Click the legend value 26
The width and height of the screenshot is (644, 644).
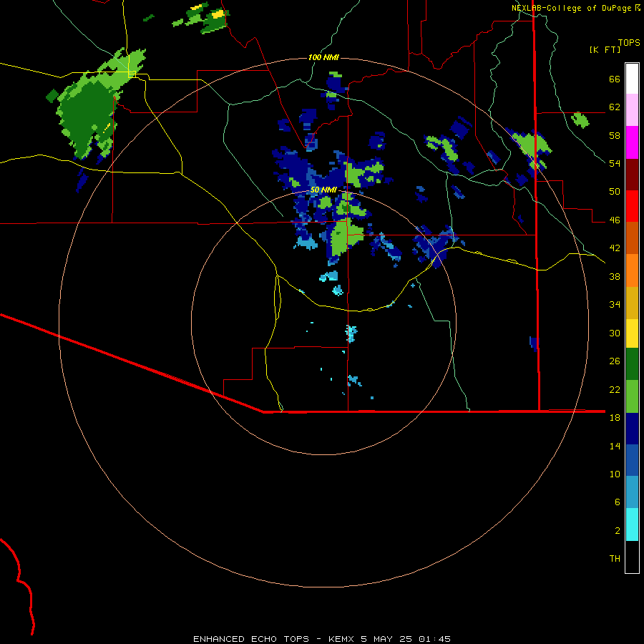[x=615, y=361]
